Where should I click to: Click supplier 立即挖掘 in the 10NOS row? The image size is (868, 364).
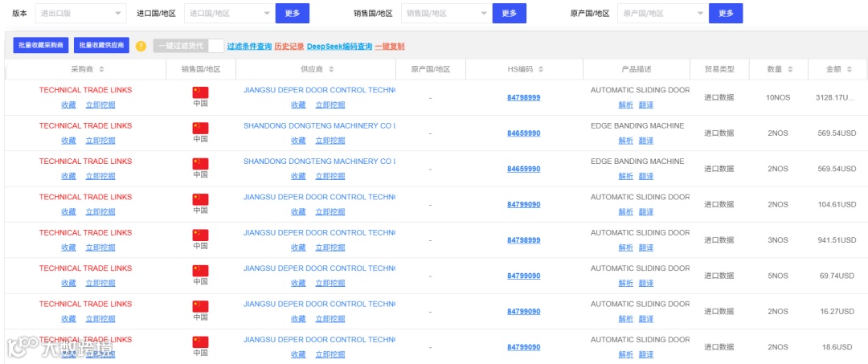[330, 105]
